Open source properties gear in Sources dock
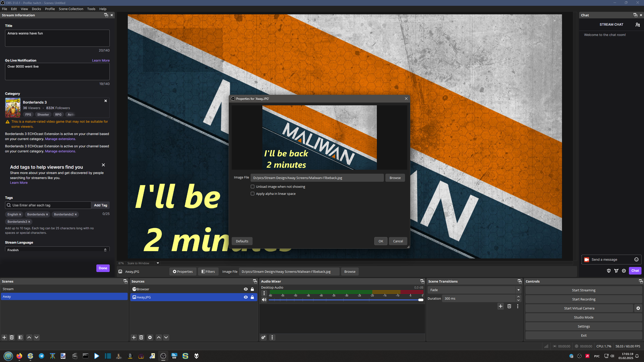Screen dimensions: 644x362 [150, 337]
